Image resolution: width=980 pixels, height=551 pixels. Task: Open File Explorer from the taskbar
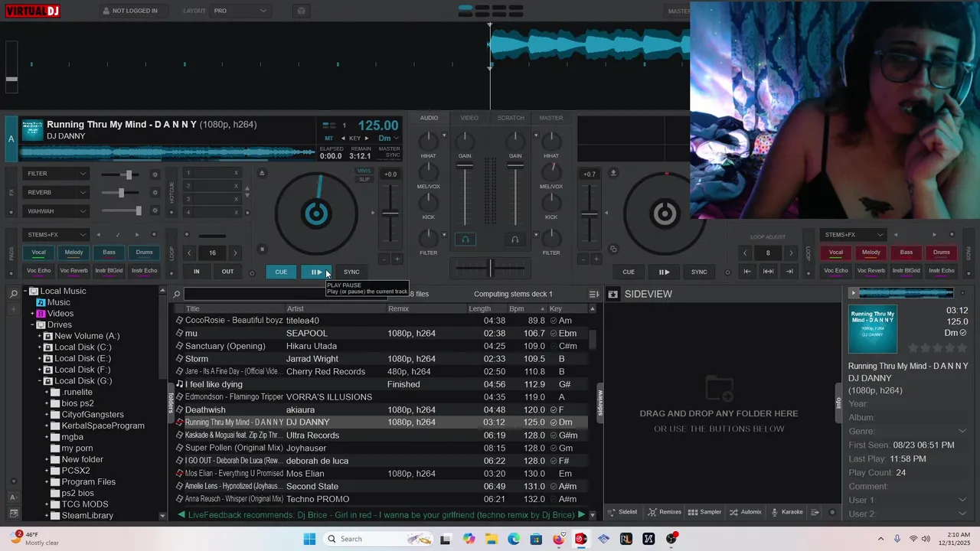tap(492, 539)
